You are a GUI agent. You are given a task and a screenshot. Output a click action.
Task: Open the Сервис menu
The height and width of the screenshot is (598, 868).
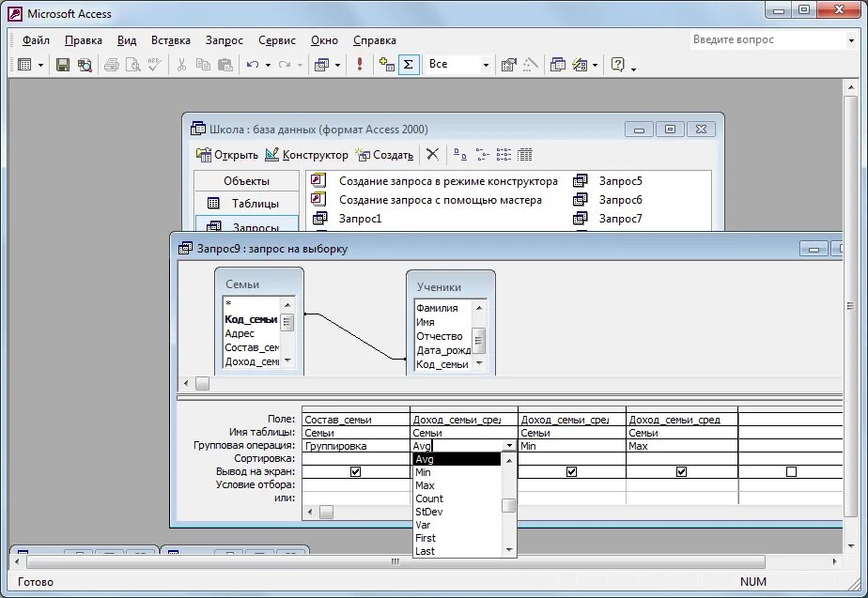[277, 40]
